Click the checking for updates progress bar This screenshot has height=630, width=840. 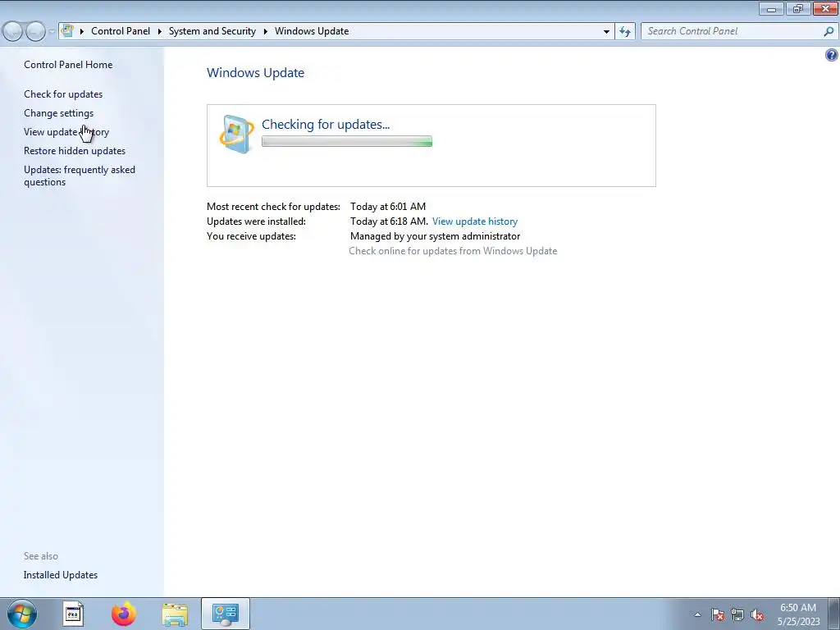click(x=347, y=141)
